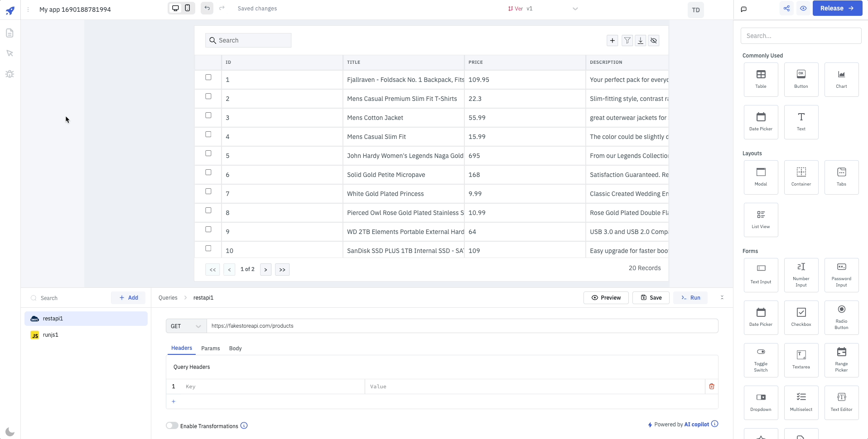Viewport: 868px width, 439px height.
Task: Toggle dark mode moon icon
Action: click(x=10, y=432)
